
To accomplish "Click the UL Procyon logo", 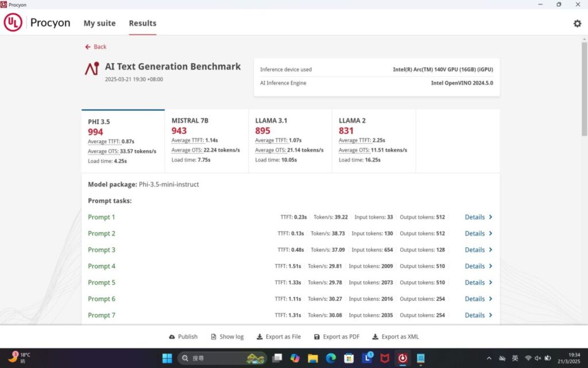I will [37, 22].
